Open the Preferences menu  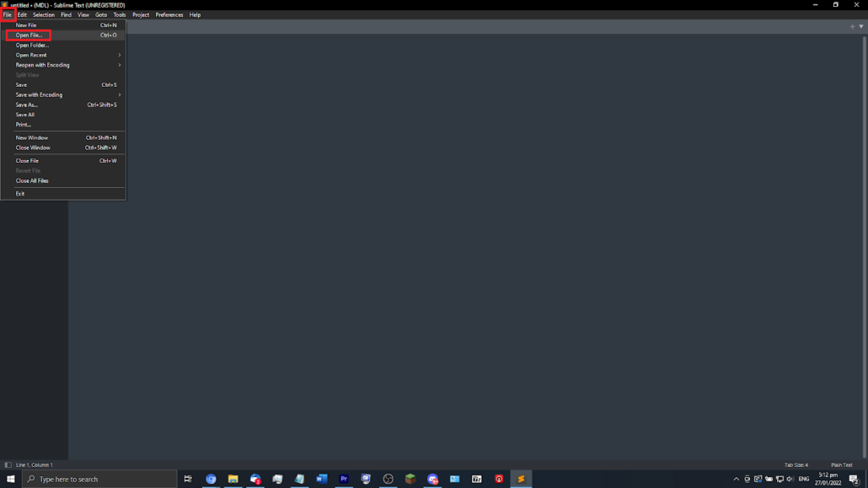coord(169,14)
